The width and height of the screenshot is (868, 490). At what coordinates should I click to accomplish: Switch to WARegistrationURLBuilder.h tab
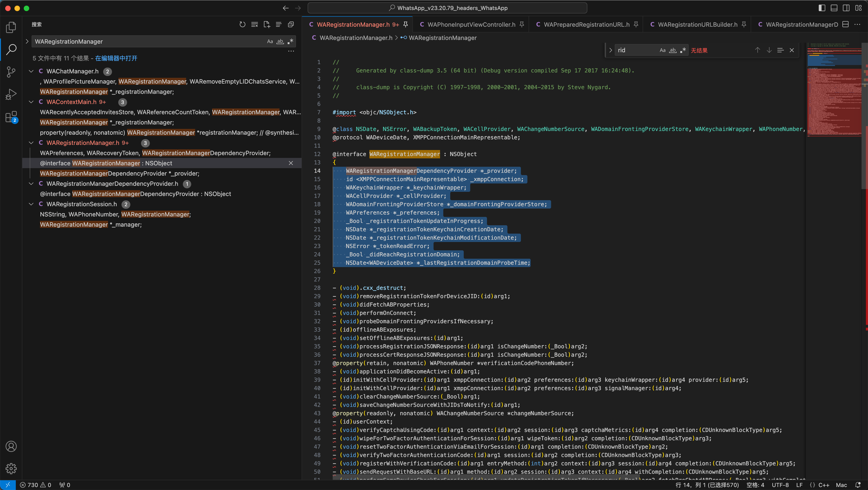[697, 25]
